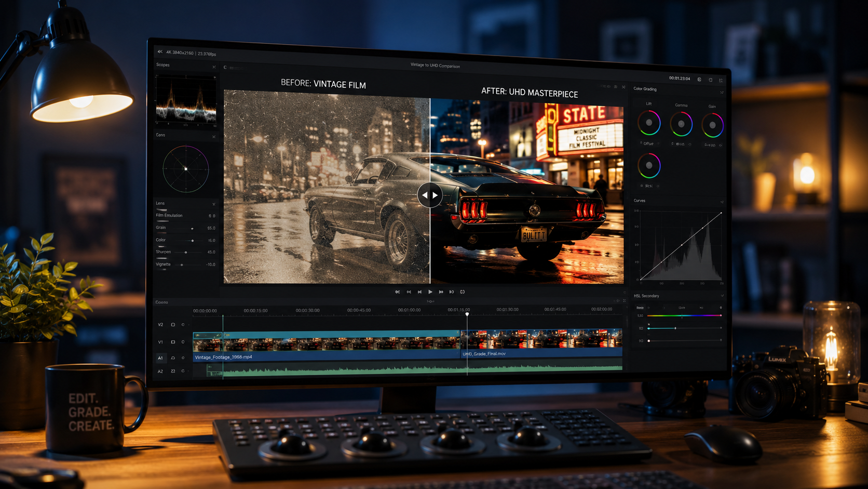This screenshot has height=489, width=868.
Task: Click the Color Grading panel title
Action: pyautogui.click(x=645, y=89)
